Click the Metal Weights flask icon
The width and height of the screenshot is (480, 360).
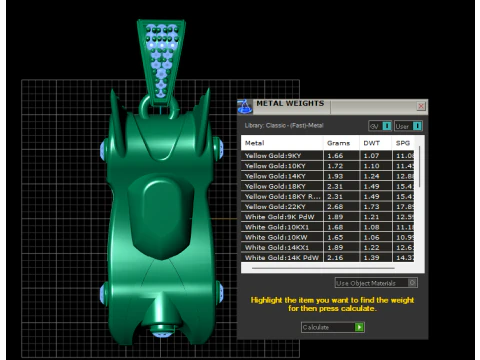click(x=245, y=106)
